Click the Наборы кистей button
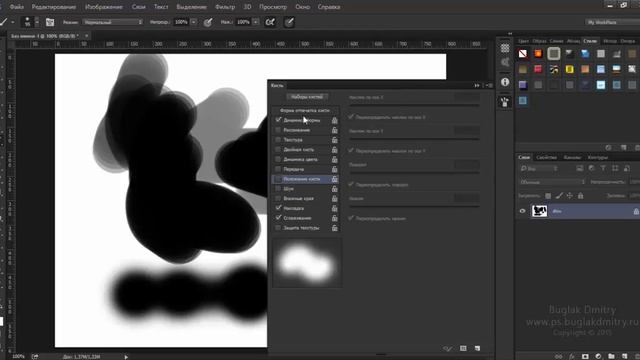Screen dimensions: 640x360 pyautogui.click(x=307, y=97)
